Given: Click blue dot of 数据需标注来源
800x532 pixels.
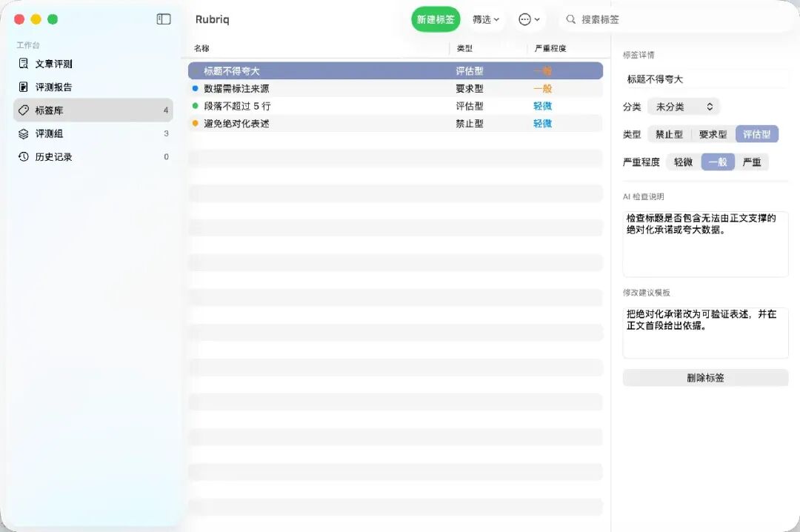Looking at the screenshot, I should tap(195, 88).
